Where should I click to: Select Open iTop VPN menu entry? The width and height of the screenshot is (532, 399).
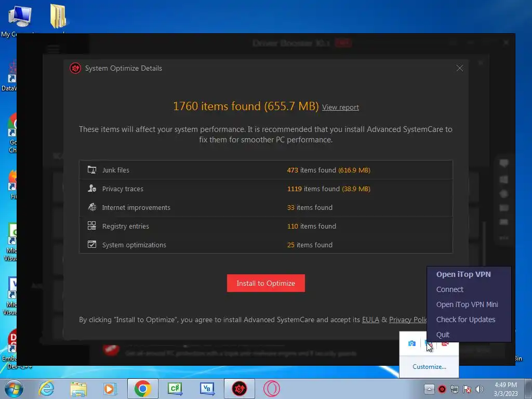pos(463,274)
